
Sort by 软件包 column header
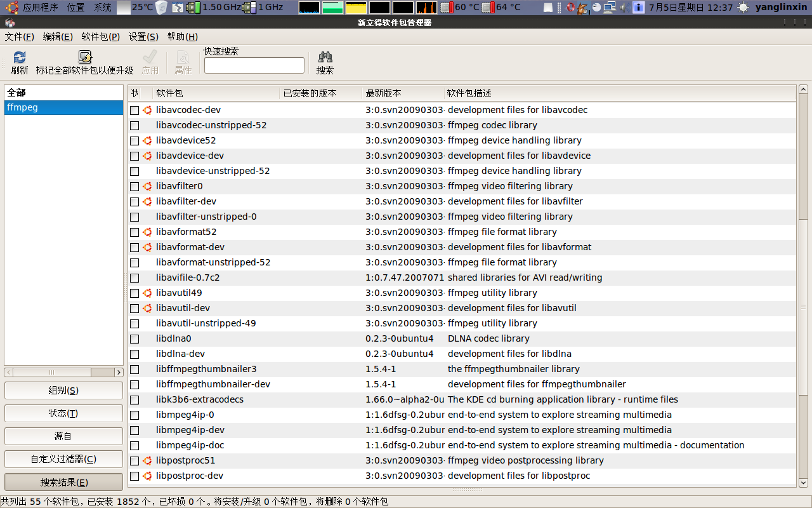pyautogui.click(x=216, y=93)
